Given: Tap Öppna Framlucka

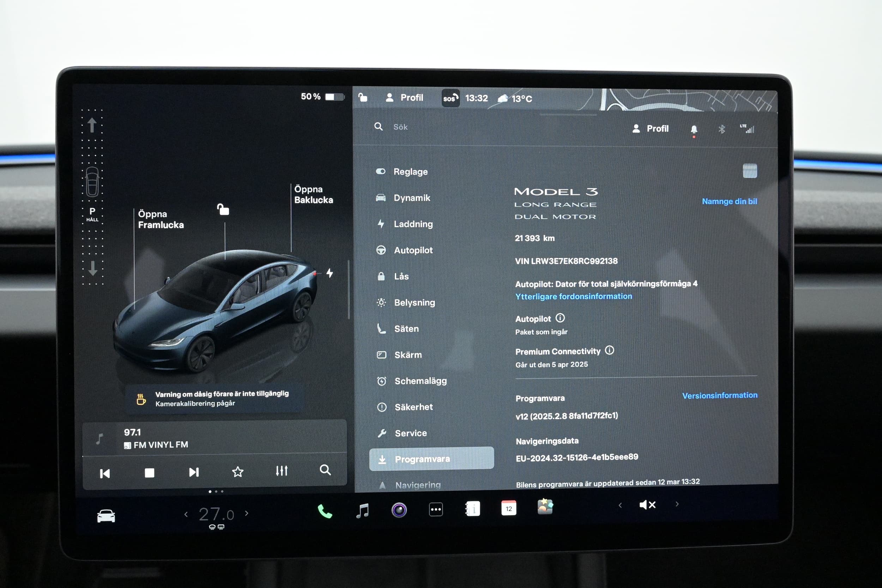Looking at the screenshot, I should (x=161, y=219).
